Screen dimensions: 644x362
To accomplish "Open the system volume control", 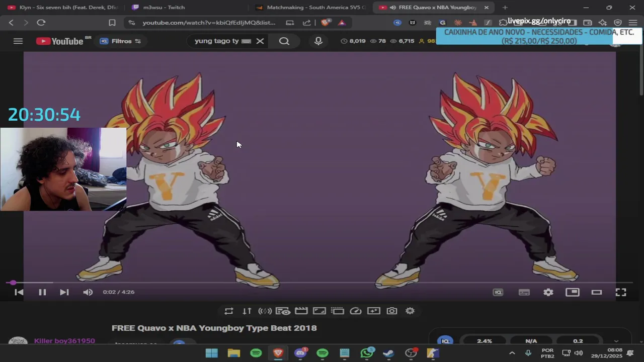I will click(579, 353).
